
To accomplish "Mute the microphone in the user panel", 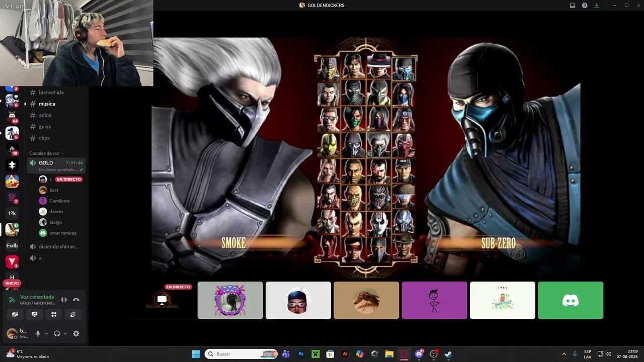I will [38, 333].
